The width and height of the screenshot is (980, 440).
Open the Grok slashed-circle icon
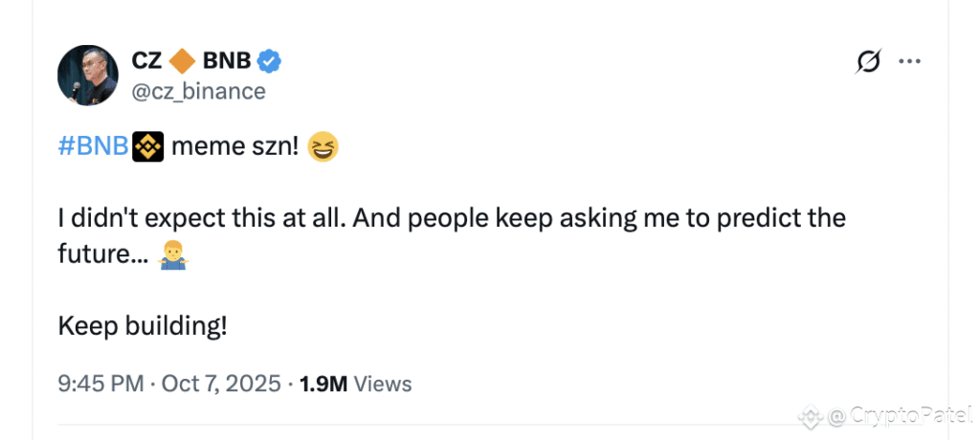coord(868,62)
